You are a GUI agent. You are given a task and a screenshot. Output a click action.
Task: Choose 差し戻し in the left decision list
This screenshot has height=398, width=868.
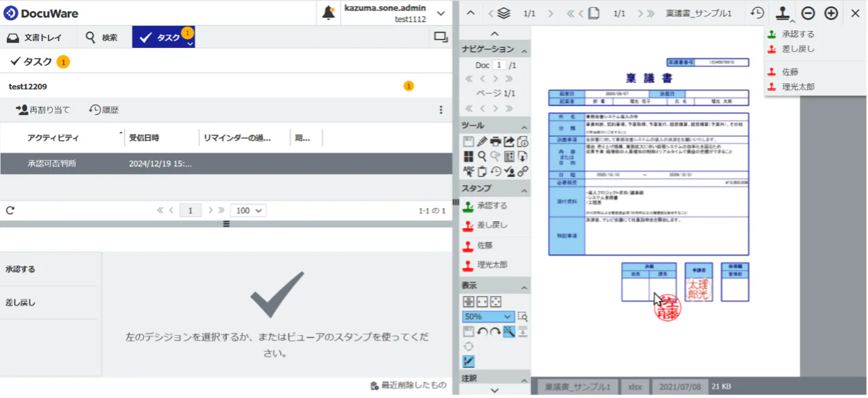(21, 302)
